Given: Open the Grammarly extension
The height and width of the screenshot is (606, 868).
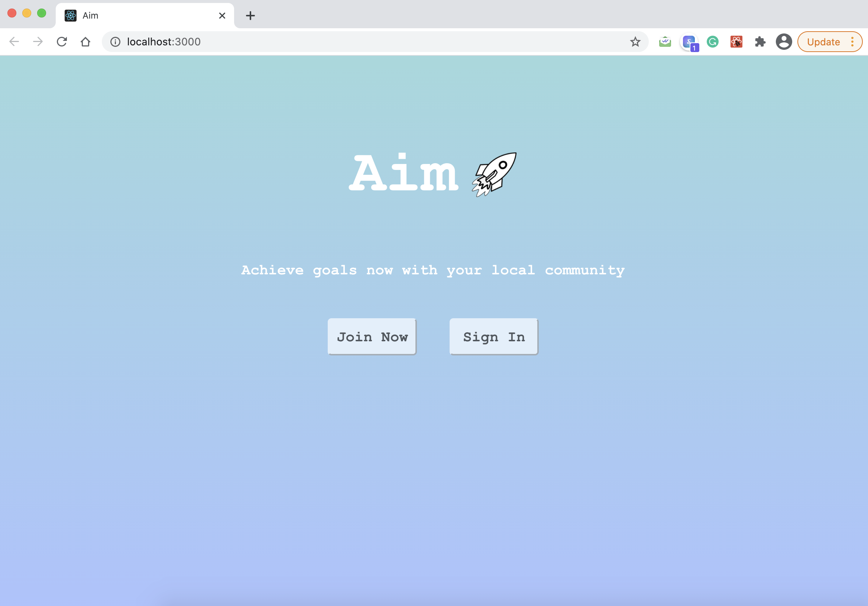Looking at the screenshot, I should pos(713,42).
